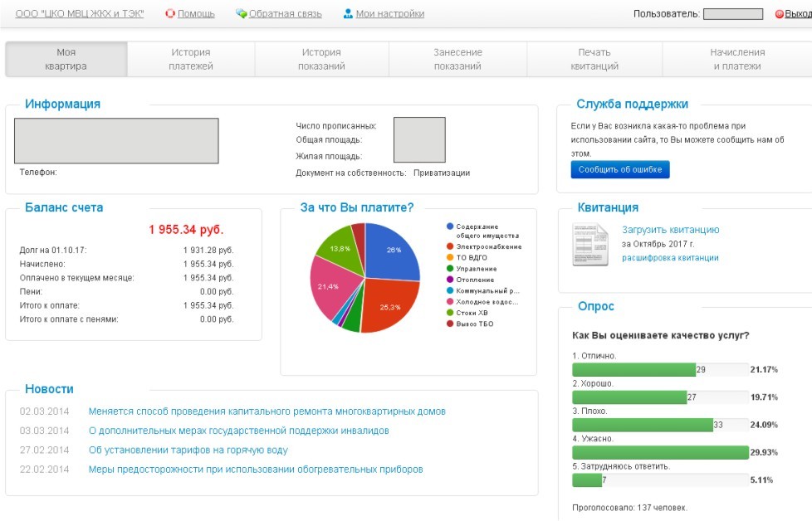Viewport: 812px width, 521px height.
Task: Go to the Начисления и платежи tab
Action: pos(737,60)
